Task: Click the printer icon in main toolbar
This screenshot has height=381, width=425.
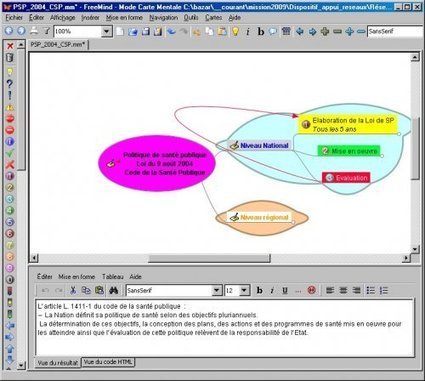Action: [x=34, y=31]
